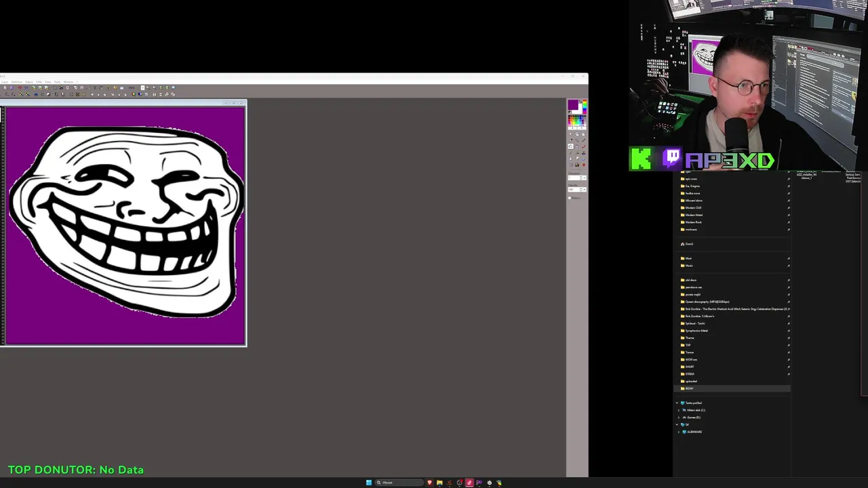
Task: Open the Window menu
Action: coord(68,82)
